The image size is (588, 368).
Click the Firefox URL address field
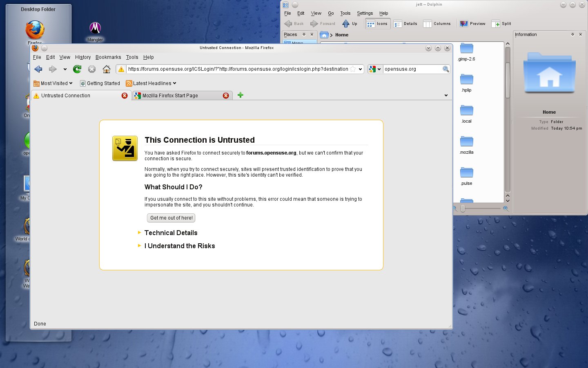(238, 69)
